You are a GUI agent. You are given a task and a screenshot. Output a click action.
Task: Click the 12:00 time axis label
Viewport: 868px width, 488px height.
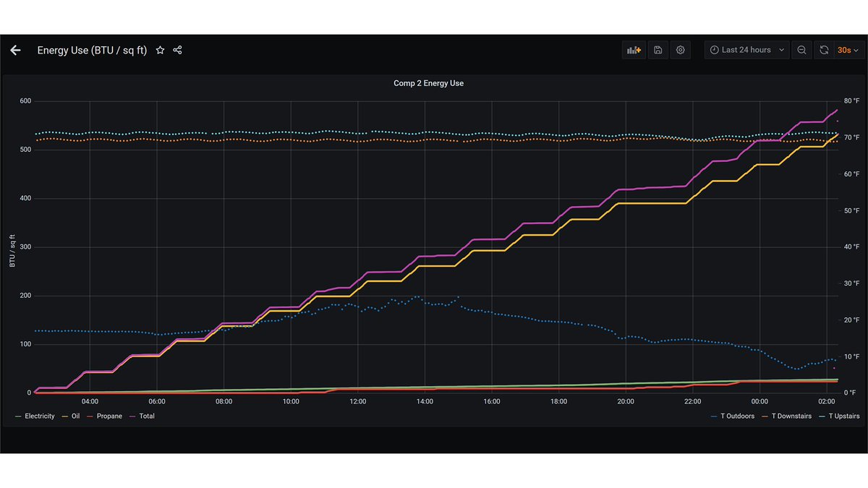(x=357, y=401)
